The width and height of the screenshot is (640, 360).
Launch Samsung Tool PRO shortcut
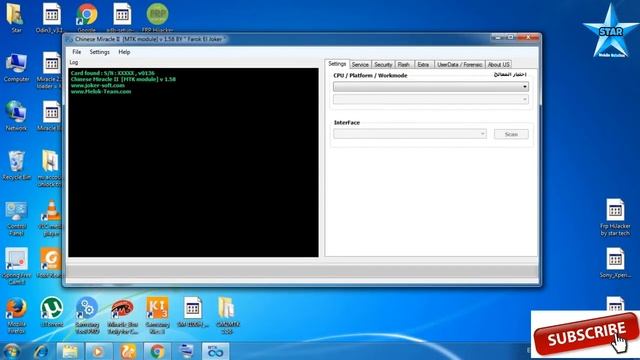tap(87, 316)
